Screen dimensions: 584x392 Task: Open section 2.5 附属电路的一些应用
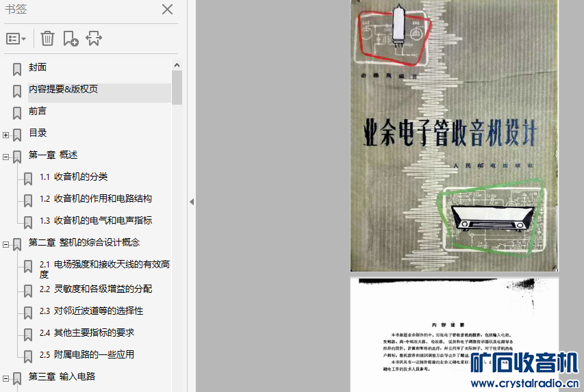[87, 355]
